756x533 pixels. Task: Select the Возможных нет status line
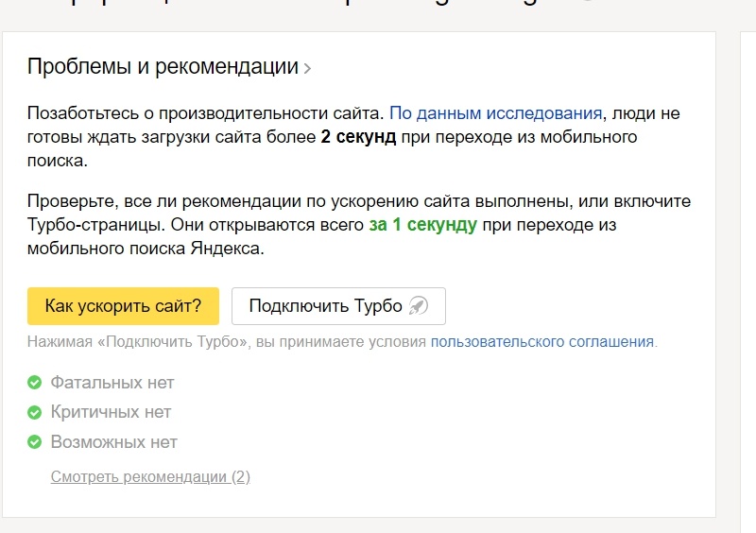pyautogui.click(x=113, y=441)
